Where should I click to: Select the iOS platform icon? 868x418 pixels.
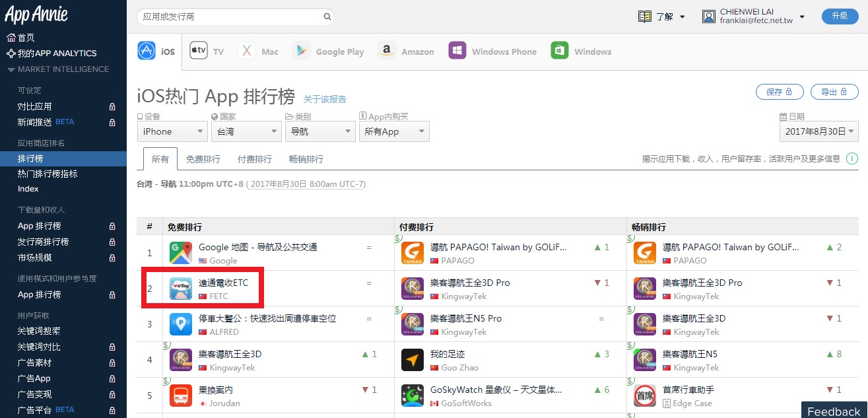pos(146,50)
